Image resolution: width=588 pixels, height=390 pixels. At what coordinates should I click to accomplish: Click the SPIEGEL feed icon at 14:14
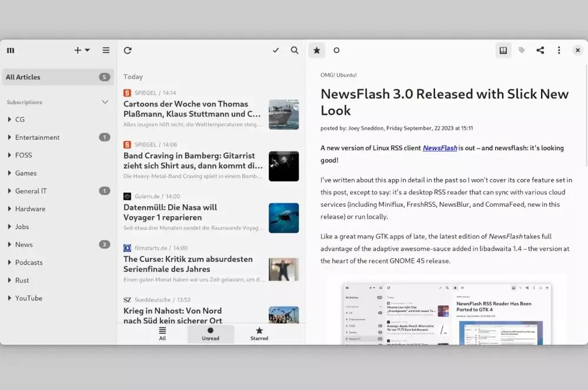[x=127, y=93]
